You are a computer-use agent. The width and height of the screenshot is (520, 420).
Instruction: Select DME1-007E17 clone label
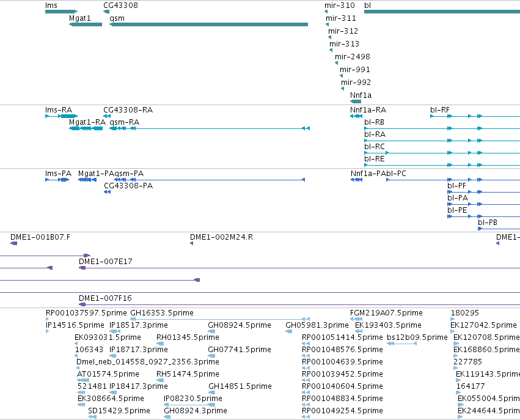click(106, 262)
